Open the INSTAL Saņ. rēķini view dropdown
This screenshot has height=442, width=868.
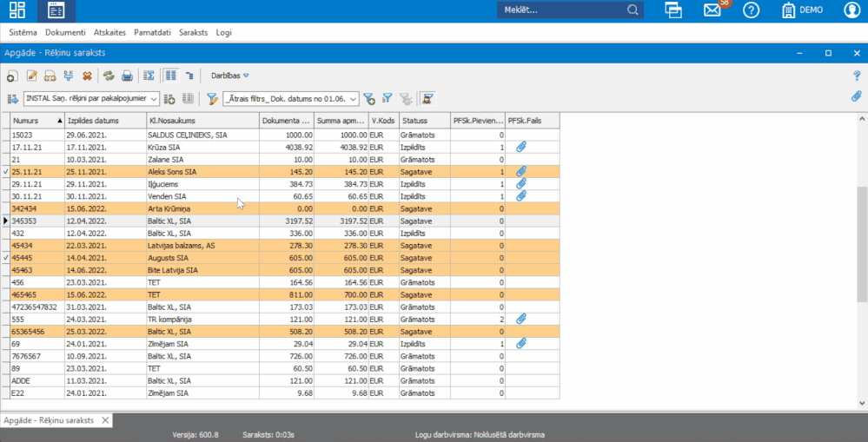click(154, 99)
